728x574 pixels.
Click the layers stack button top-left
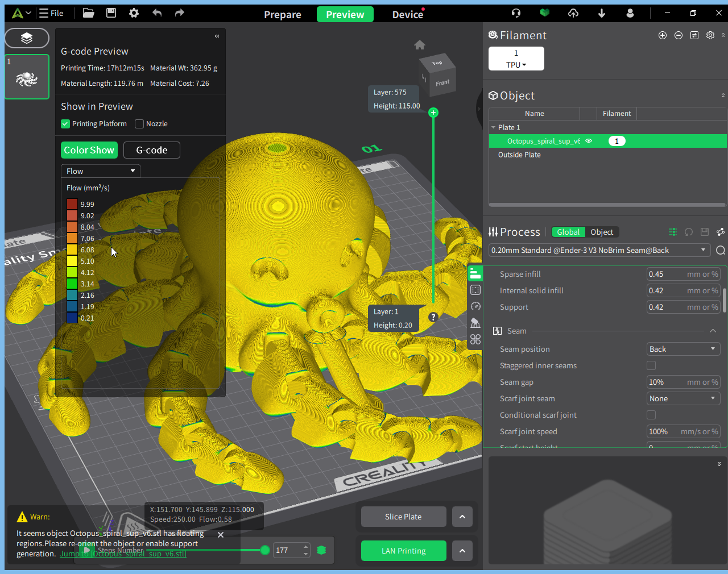tap(27, 38)
